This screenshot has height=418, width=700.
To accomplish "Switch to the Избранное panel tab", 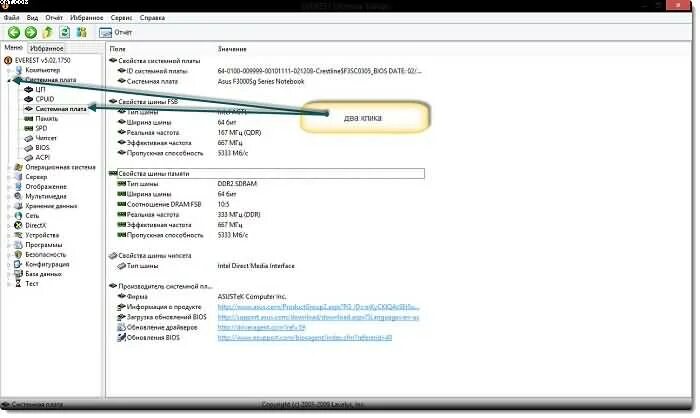I will click(46, 48).
